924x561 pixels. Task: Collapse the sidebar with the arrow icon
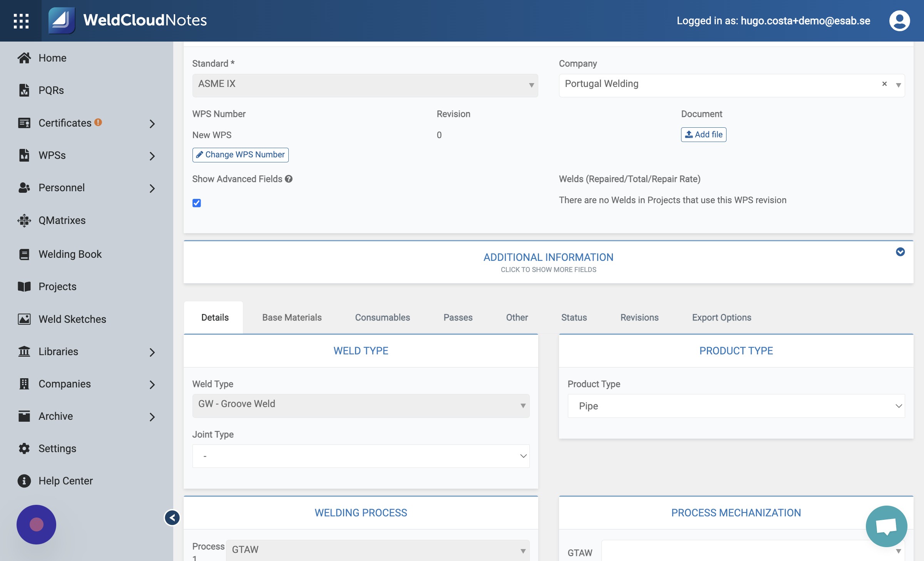(172, 518)
